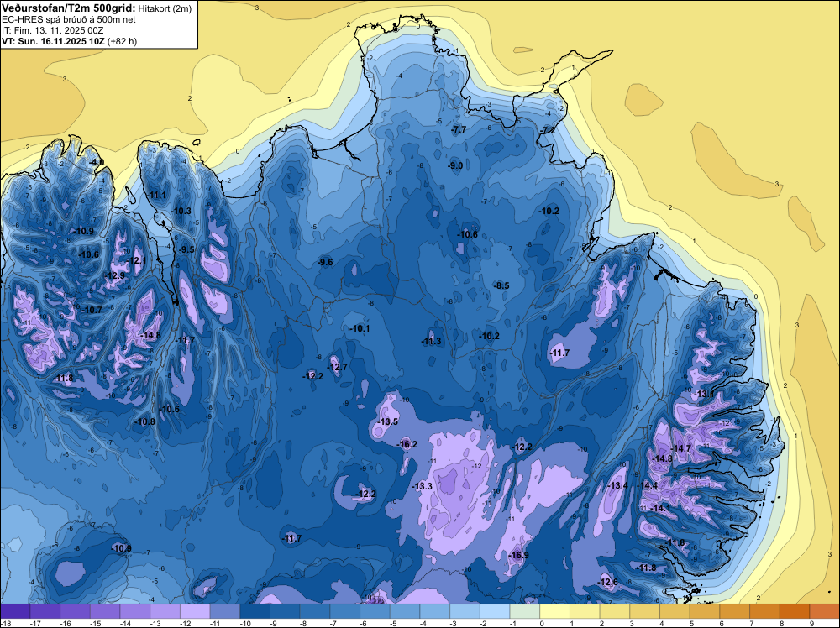Click the -10.1 temperature label
The width and height of the screenshot is (840, 628).
(360, 329)
